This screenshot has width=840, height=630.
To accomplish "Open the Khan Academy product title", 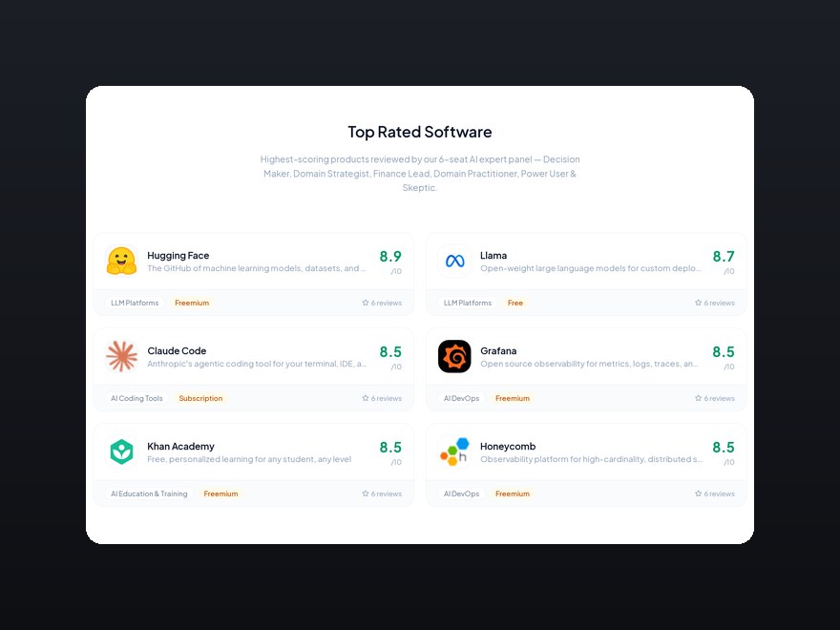I will pyautogui.click(x=180, y=447).
